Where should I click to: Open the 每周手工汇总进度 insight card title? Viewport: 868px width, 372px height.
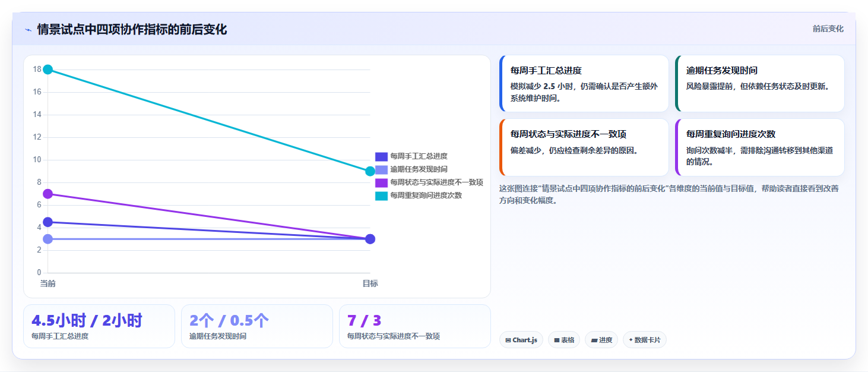click(546, 71)
